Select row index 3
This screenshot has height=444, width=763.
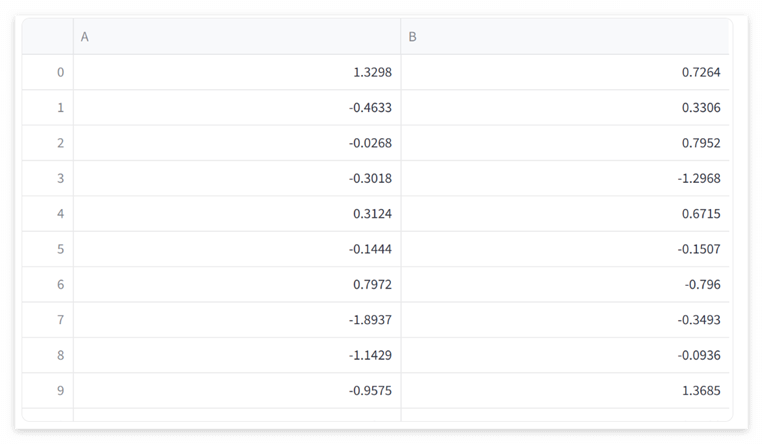pyautogui.click(x=48, y=178)
